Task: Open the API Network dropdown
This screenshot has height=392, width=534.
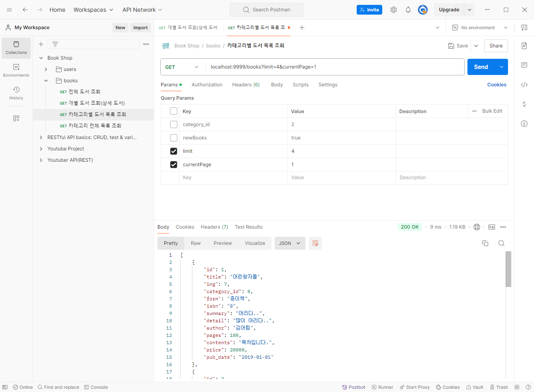Action: coord(142,10)
